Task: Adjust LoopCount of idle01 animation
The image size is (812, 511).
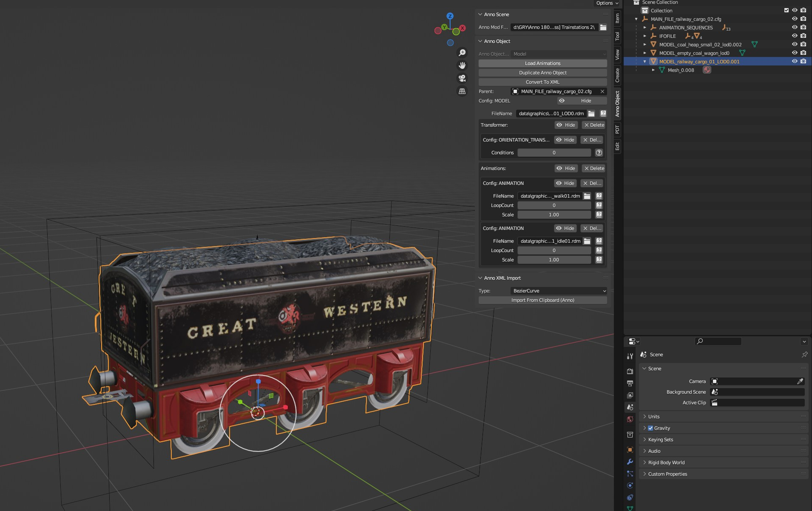Action: [x=554, y=250]
